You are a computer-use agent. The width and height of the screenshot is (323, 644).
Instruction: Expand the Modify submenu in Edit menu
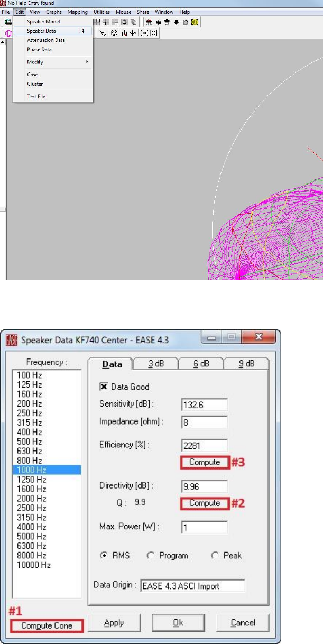click(53, 62)
